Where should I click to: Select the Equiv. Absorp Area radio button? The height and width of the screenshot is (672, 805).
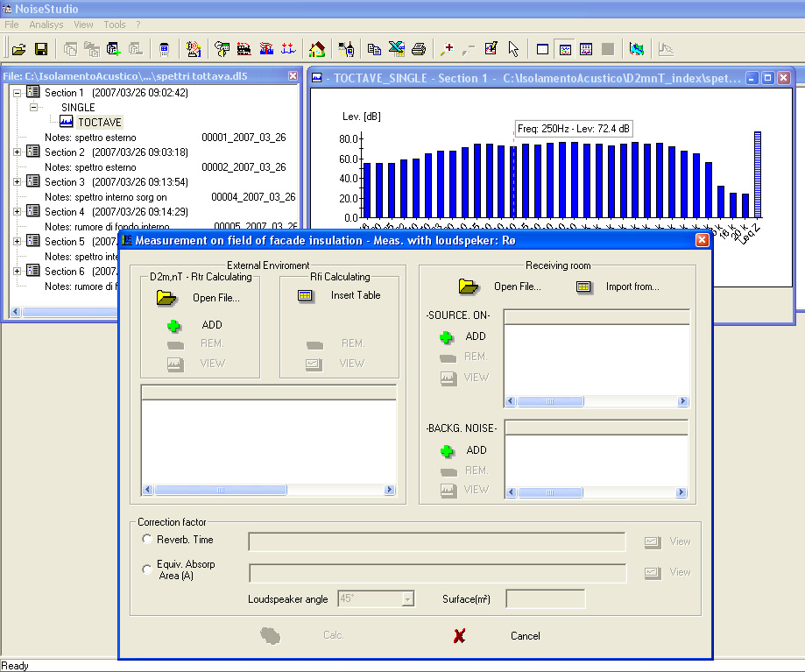147,569
